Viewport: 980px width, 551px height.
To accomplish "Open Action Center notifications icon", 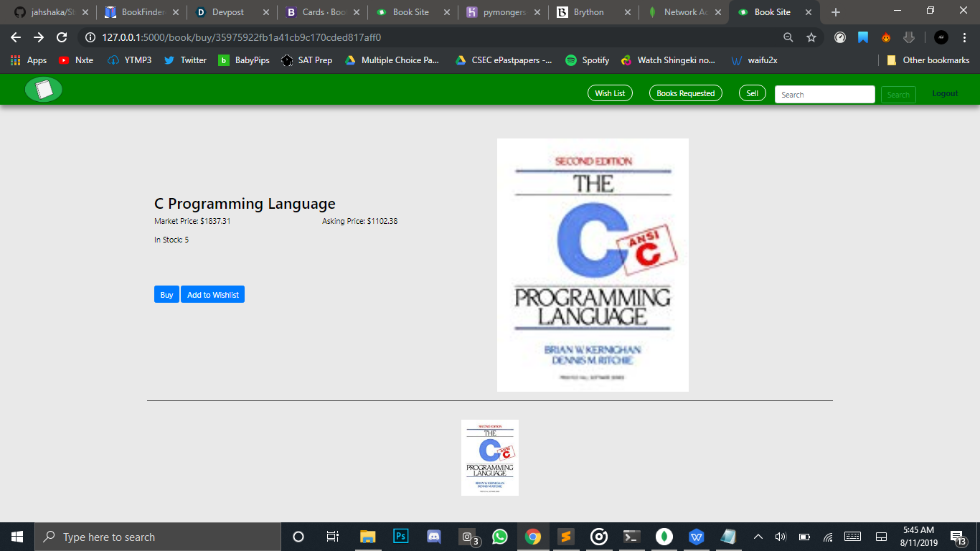I will pos(957,537).
